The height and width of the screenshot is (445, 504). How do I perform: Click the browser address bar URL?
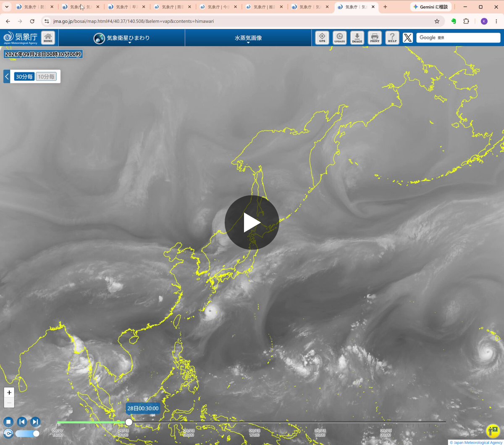click(133, 21)
